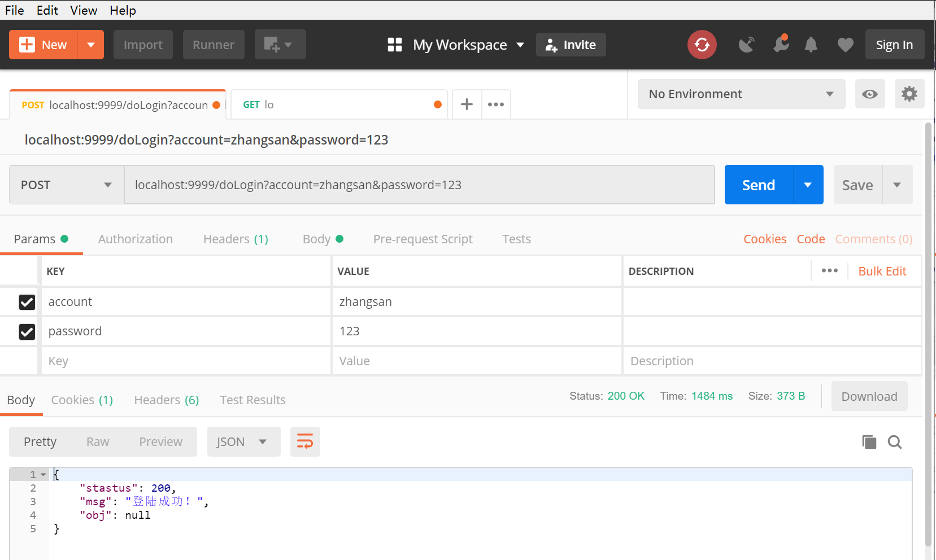The height and width of the screenshot is (560, 936).
Task: Click the vertical scrollbar on right
Action: pyautogui.click(x=928, y=333)
